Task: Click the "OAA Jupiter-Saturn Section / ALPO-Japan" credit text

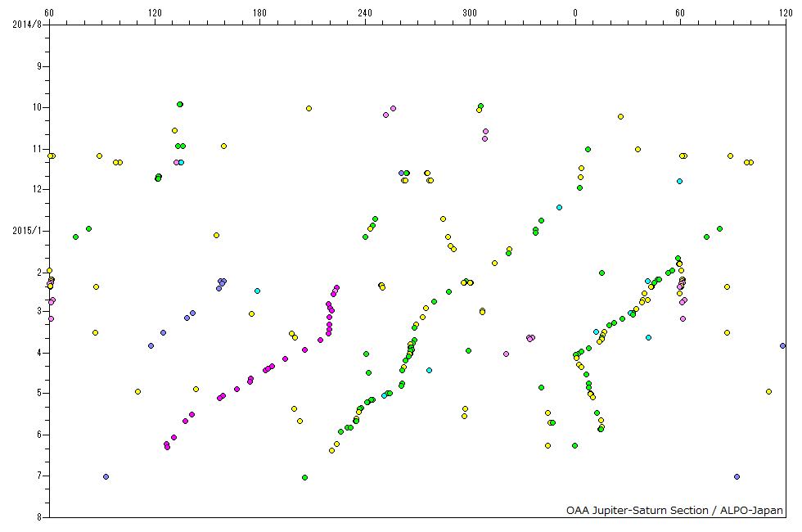Action: [x=674, y=510]
